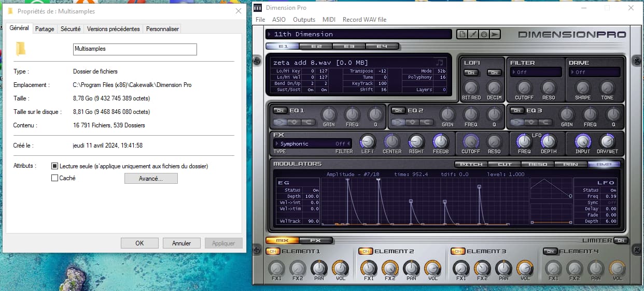This screenshot has width=644, height=291.
Task: Show the CUT modulator
Action: pos(505,164)
